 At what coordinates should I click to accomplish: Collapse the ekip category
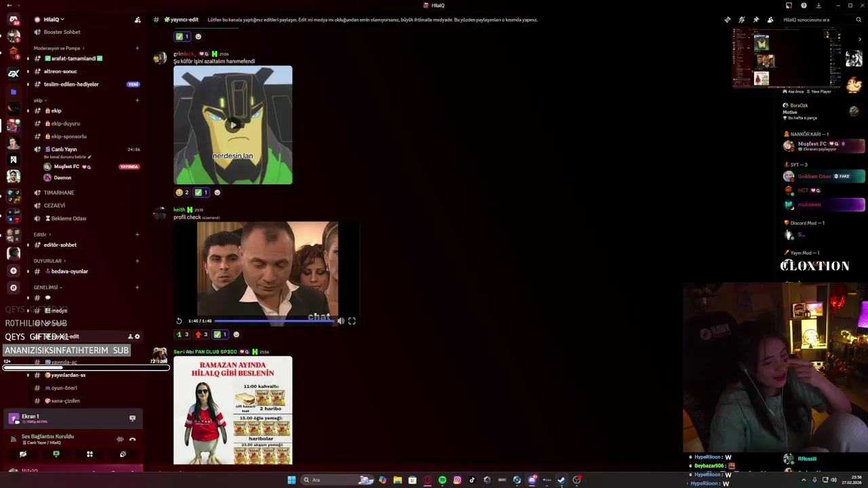[x=40, y=100]
